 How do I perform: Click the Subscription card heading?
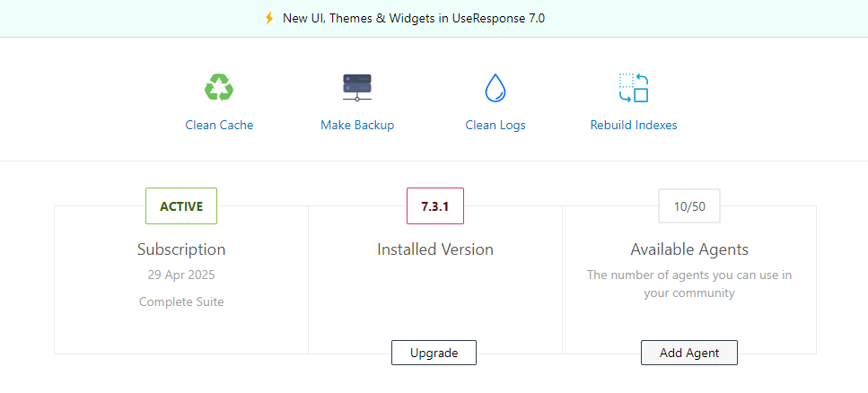click(181, 249)
